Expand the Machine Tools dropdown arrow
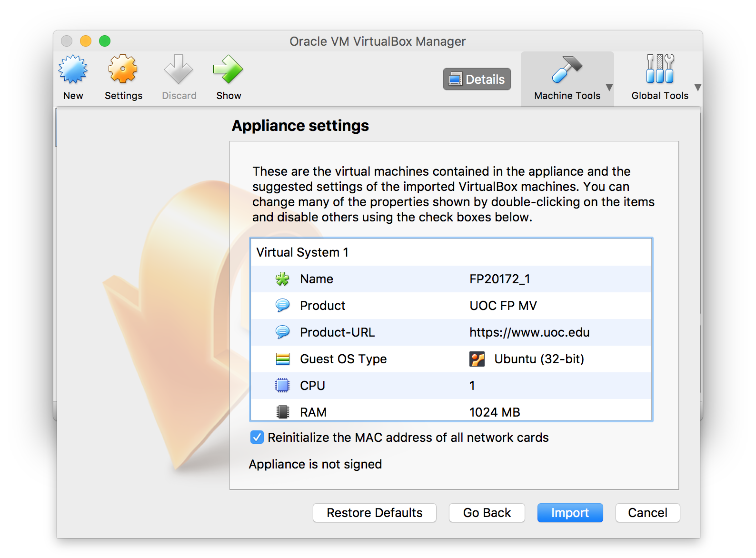This screenshot has height=558, width=756. pyautogui.click(x=609, y=88)
